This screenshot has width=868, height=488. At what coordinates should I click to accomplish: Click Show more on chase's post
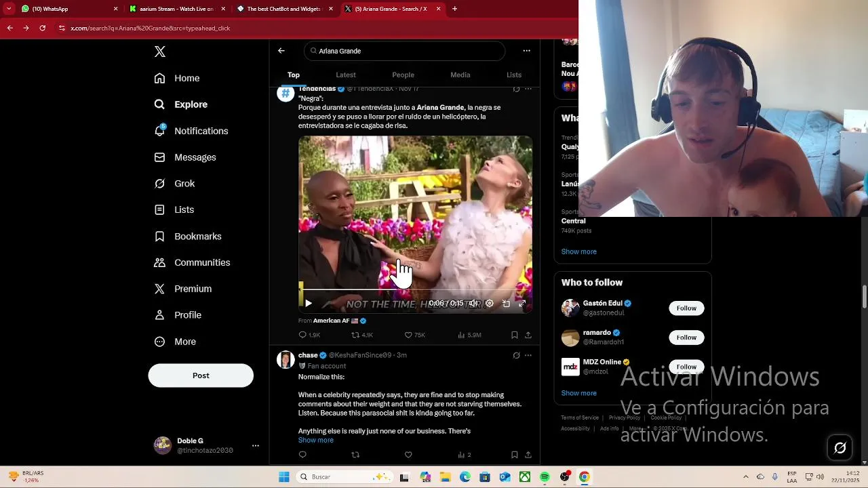click(316, 440)
